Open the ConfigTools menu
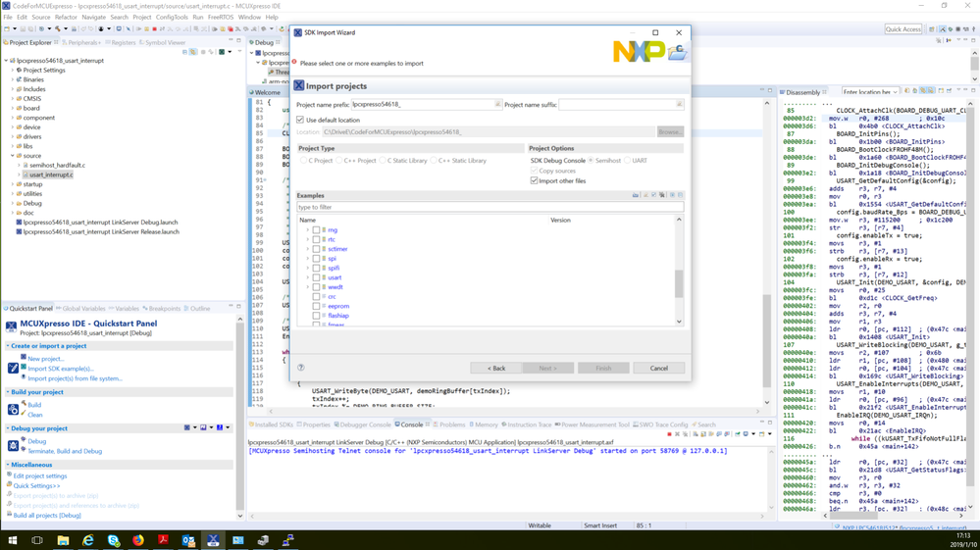The width and height of the screenshot is (980, 550). (172, 17)
